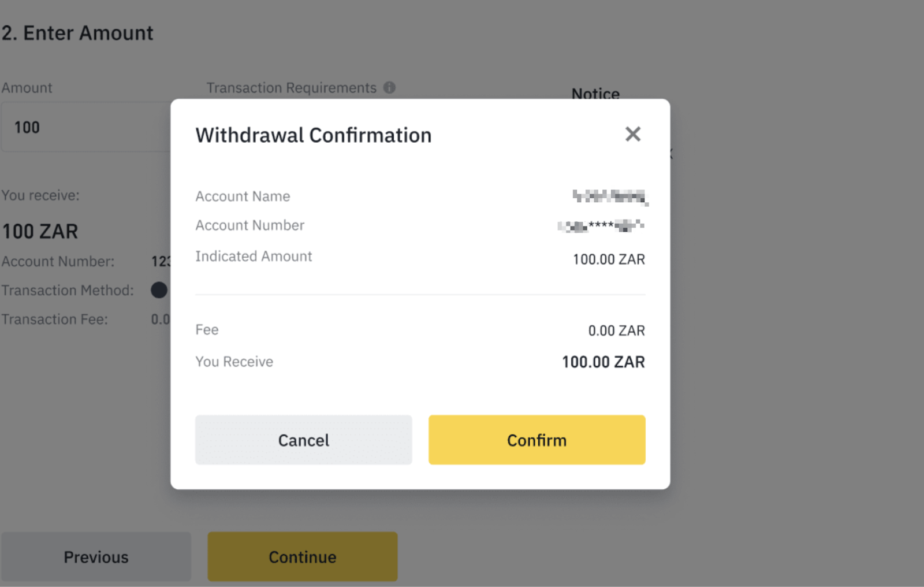Click the Transaction Requirements info icon
924x587 pixels.
pyautogui.click(x=390, y=87)
